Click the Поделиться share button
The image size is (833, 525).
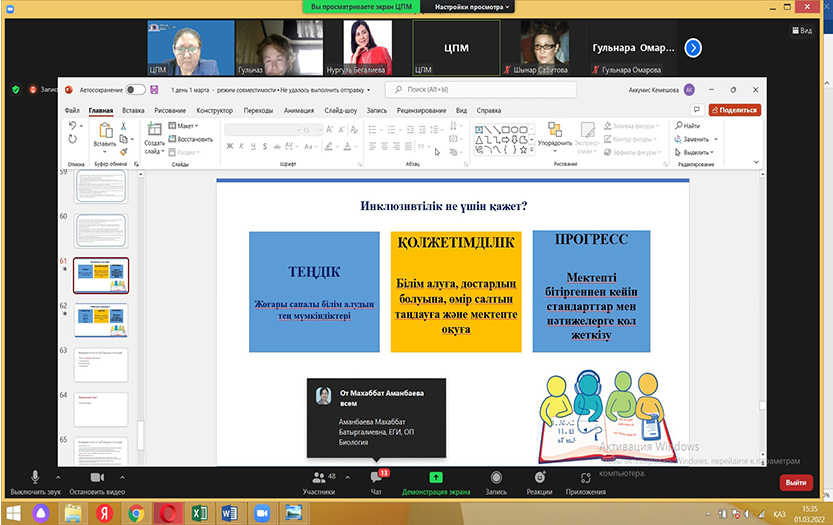click(x=734, y=110)
